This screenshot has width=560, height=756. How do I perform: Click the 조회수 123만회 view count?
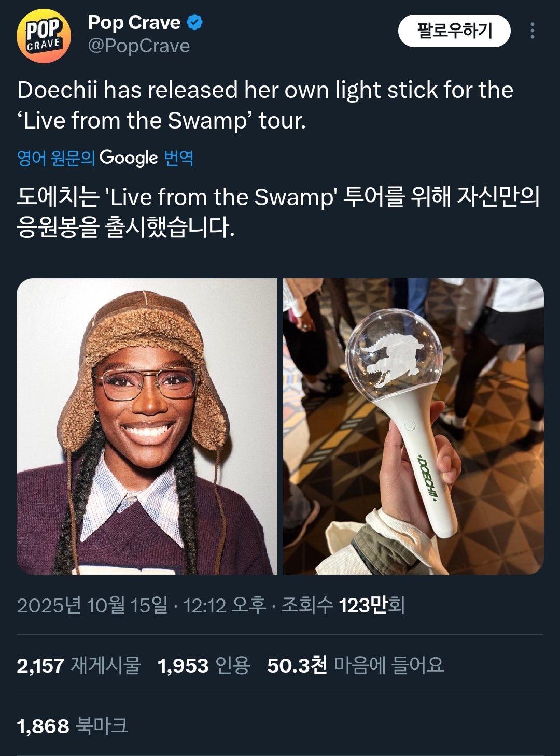pos(343,605)
